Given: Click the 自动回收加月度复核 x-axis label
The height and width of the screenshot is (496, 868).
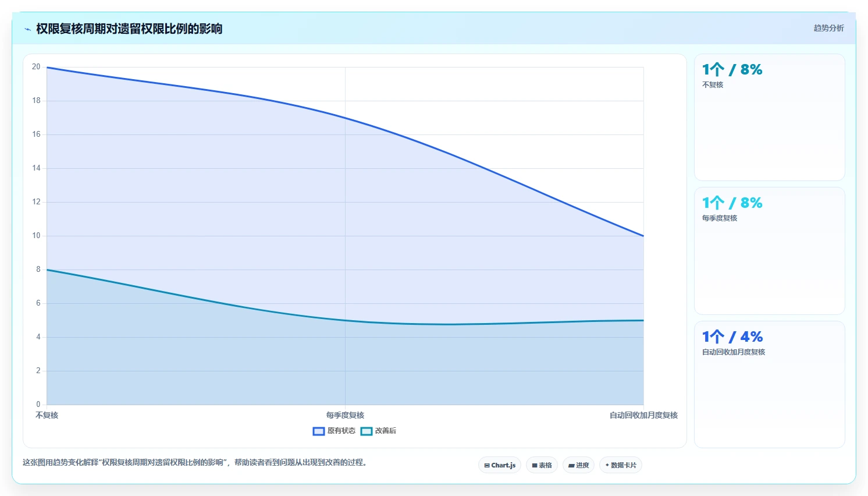Looking at the screenshot, I should (x=643, y=415).
